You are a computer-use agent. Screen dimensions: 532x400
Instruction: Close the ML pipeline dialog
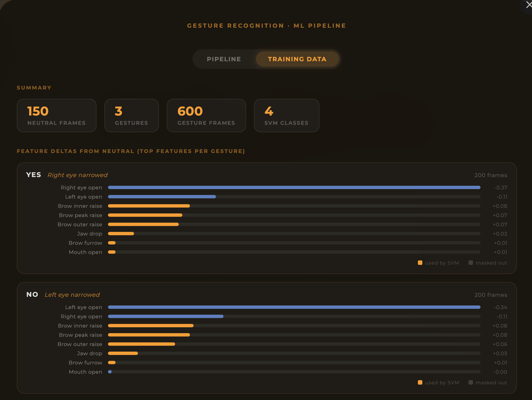coord(528,5)
